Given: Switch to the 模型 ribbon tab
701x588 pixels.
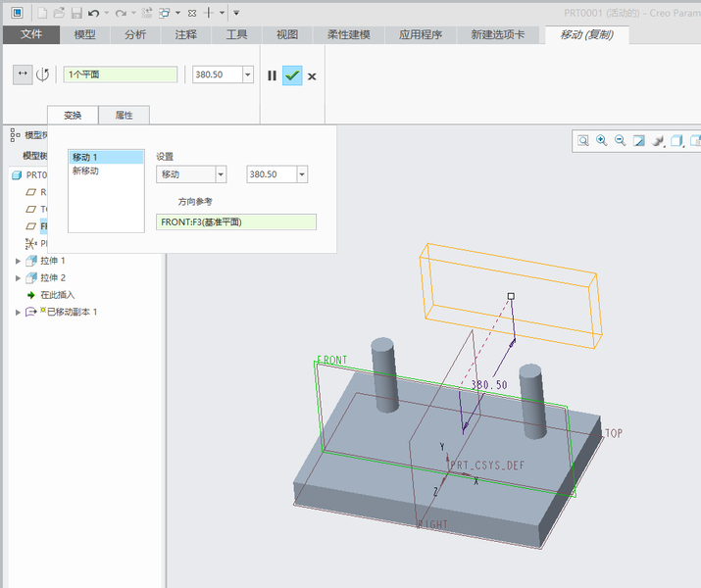Looking at the screenshot, I should point(85,34).
